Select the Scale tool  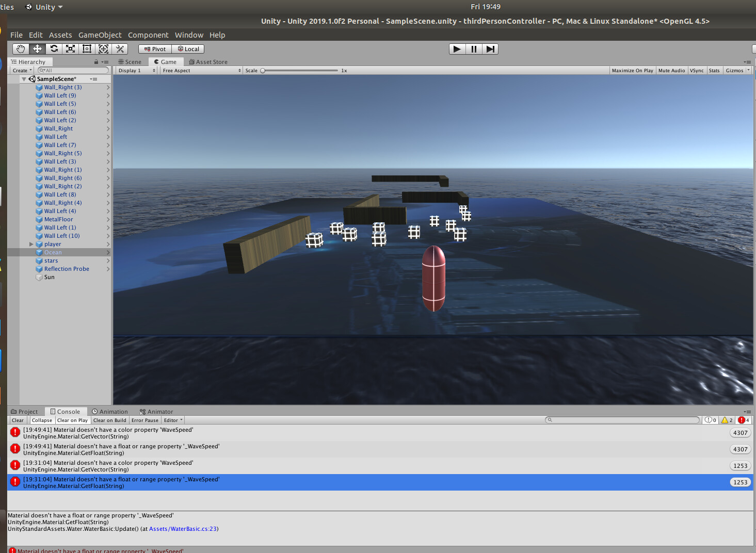coord(70,48)
